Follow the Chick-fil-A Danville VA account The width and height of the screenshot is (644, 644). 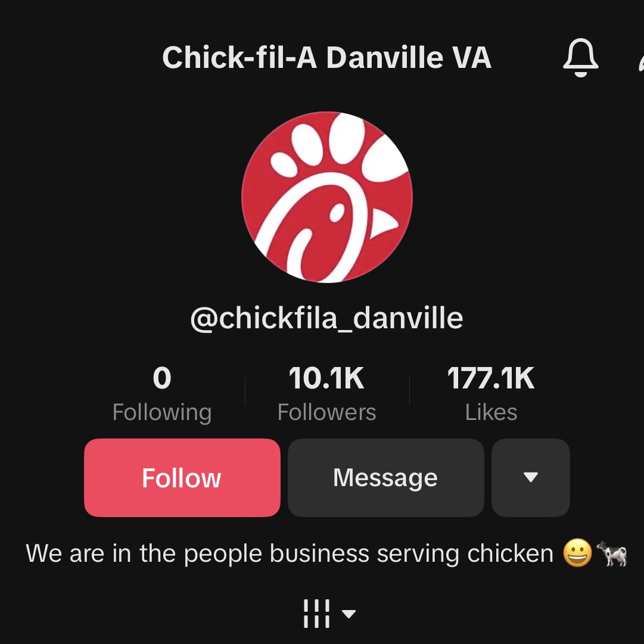[182, 477]
